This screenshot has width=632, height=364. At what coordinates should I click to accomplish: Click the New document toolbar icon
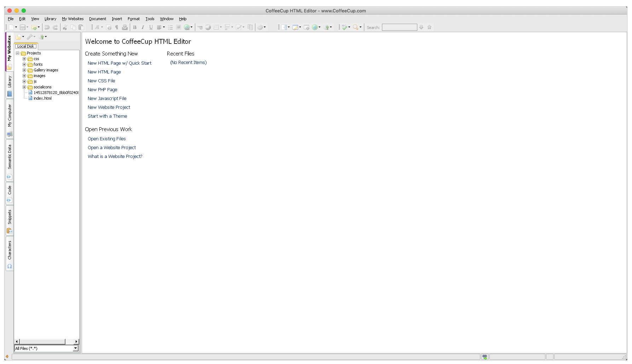(11, 27)
